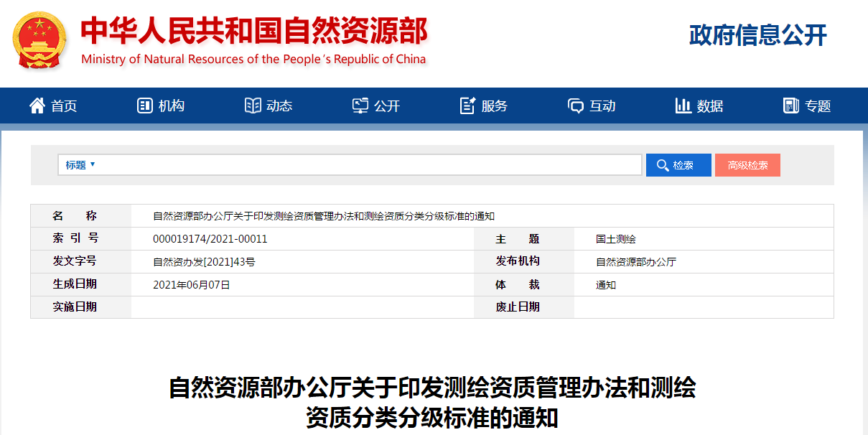The height and width of the screenshot is (435, 868).
Task: Select the 首页 tab
Action: coord(52,105)
